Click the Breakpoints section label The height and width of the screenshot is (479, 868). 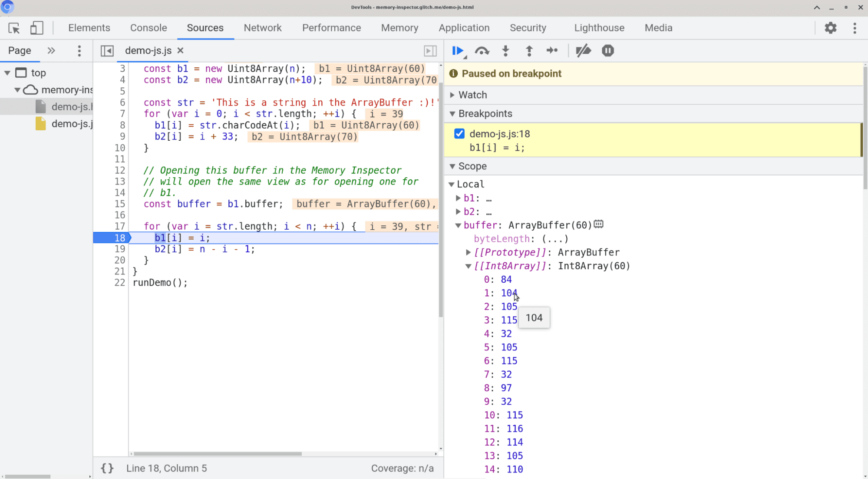[485, 113]
